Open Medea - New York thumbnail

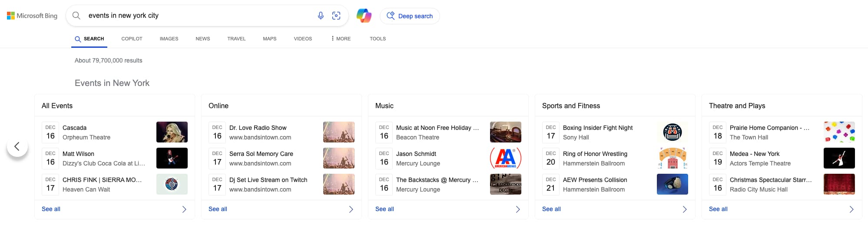(x=839, y=158)
